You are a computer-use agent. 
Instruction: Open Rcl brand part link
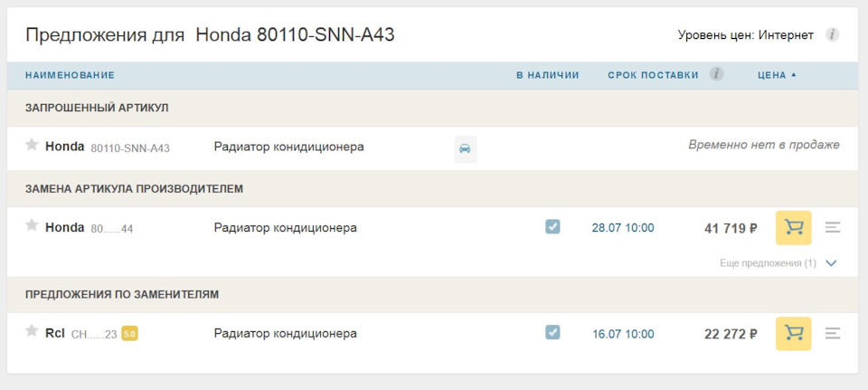(x=55, y=333)
